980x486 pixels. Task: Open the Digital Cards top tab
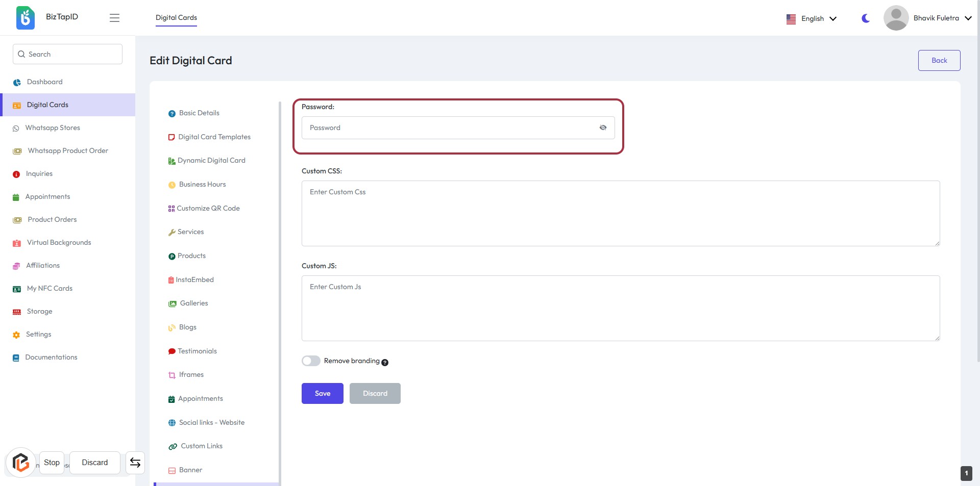coord(176,17)
